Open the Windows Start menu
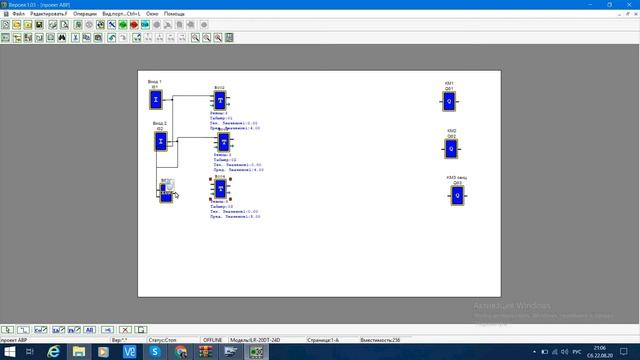This screenshot has width=640, height=360. [x=9, y=351]
